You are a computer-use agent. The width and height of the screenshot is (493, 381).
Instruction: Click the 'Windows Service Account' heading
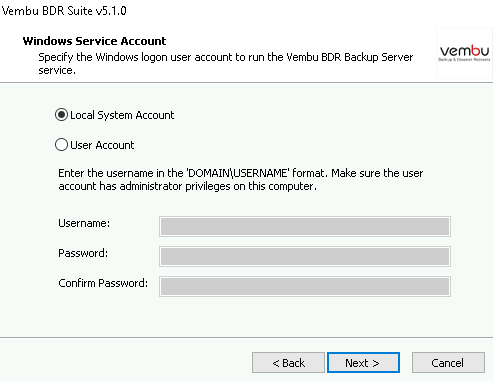(94, 41)
